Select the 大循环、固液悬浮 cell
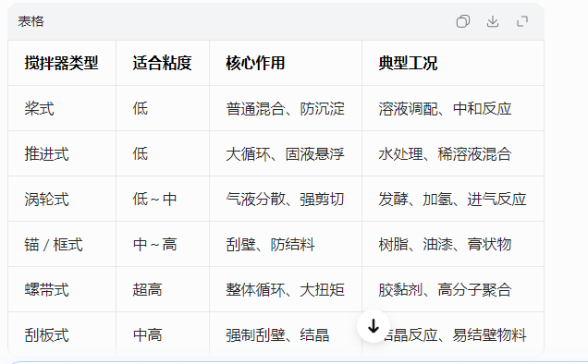588x364 pixels. pos(285,154)
